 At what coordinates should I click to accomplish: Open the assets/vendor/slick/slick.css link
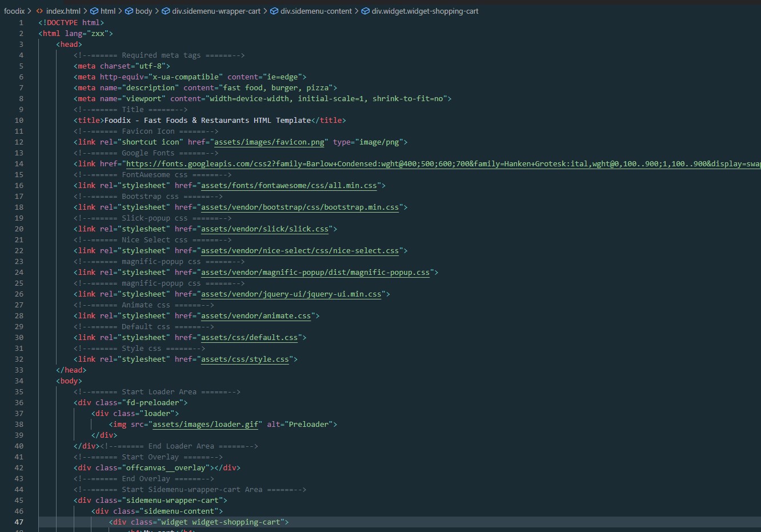tap(265, 229)
